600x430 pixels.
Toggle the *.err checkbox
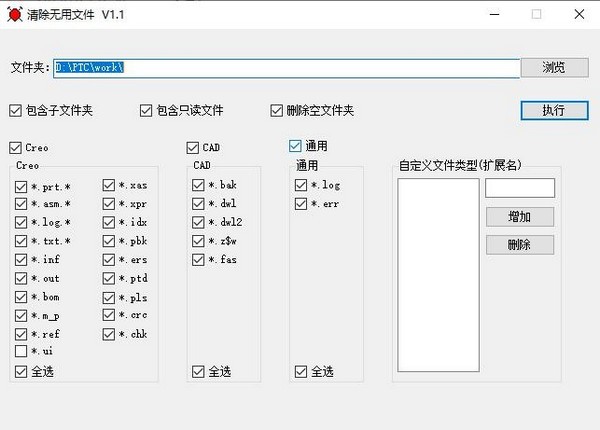tap(301, 204)
